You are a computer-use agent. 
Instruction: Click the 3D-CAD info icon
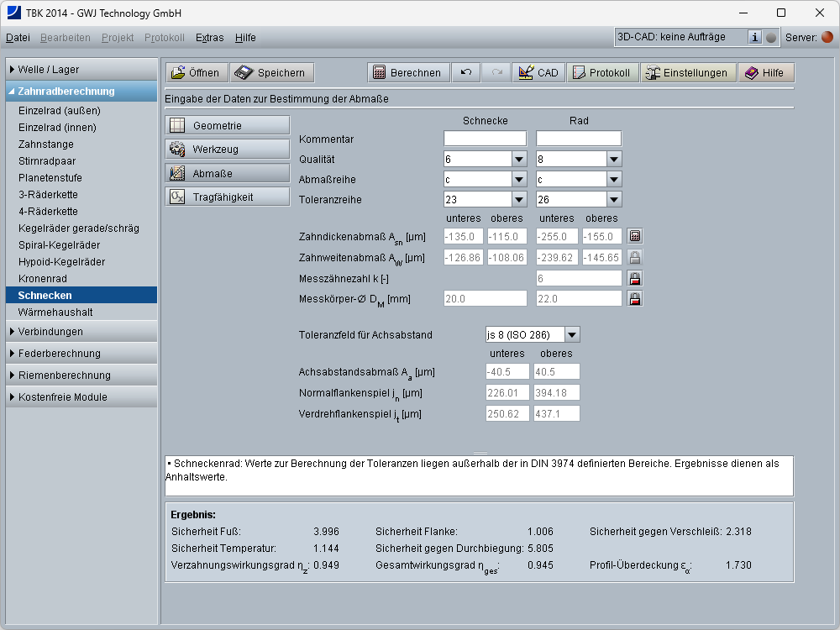tap(754, 37)
